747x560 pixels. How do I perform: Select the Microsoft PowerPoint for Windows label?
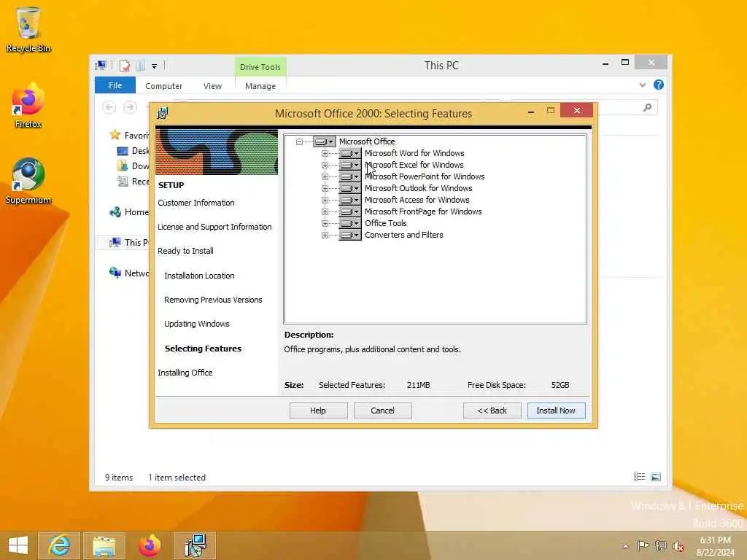click(425, 176)
